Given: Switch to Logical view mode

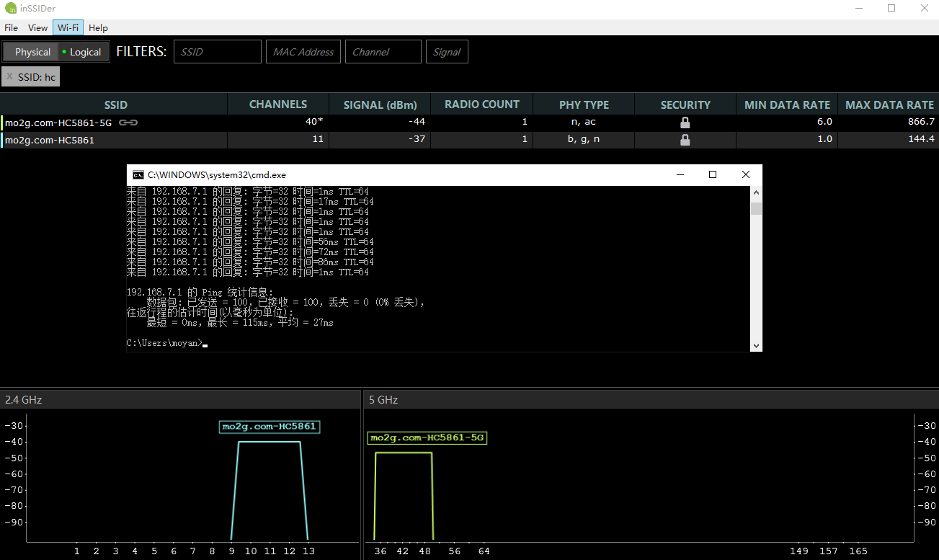Looking at the screenshot, I should click(x=82, y=52).
